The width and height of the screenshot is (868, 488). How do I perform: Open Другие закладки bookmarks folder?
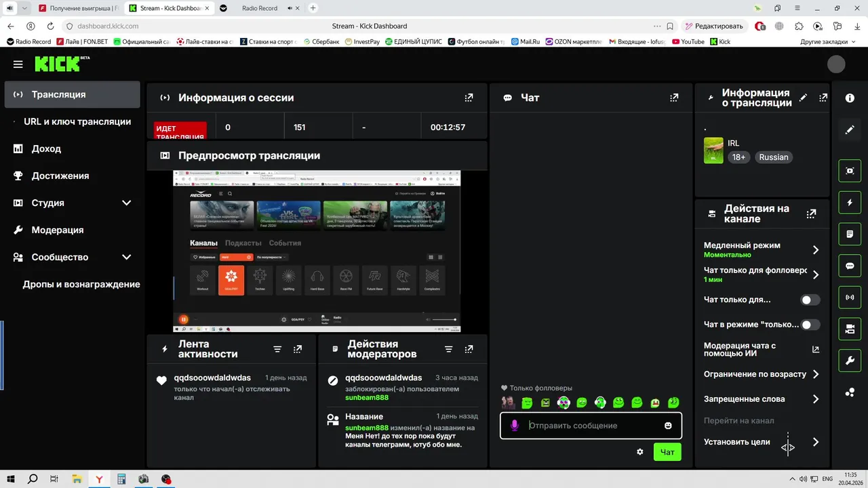(827, 41)
